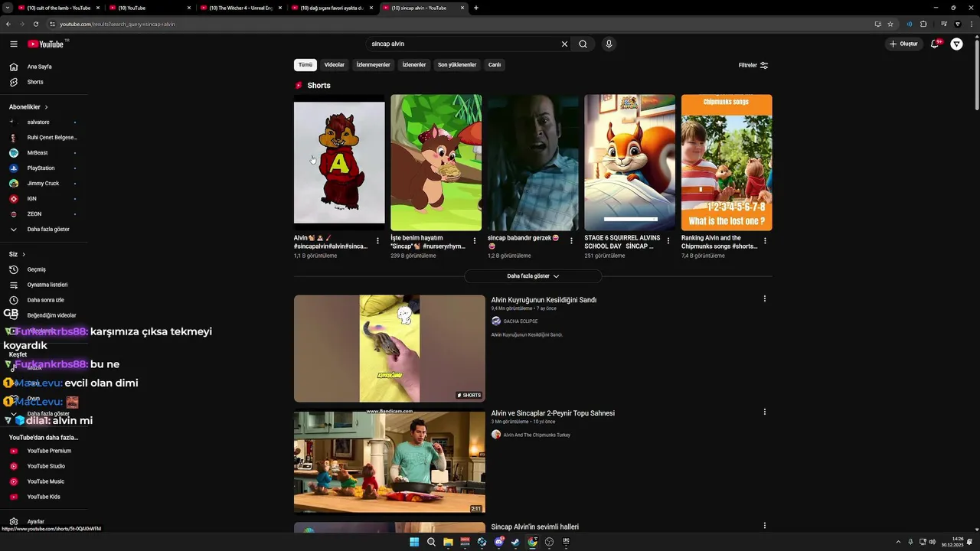Select the Videolar filter chip
Screen dimensions: 980x551
click(x=334, y=65)
